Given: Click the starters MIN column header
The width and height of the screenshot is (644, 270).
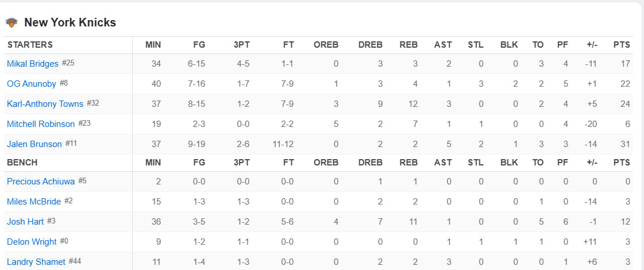Looking at the screenshot, I should tap(153, 45).
